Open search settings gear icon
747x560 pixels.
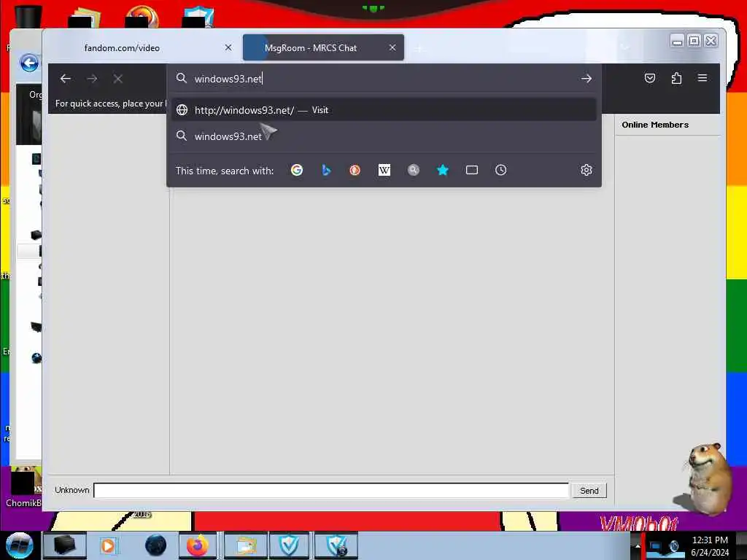pyautogui.click(x=587, y=170)
